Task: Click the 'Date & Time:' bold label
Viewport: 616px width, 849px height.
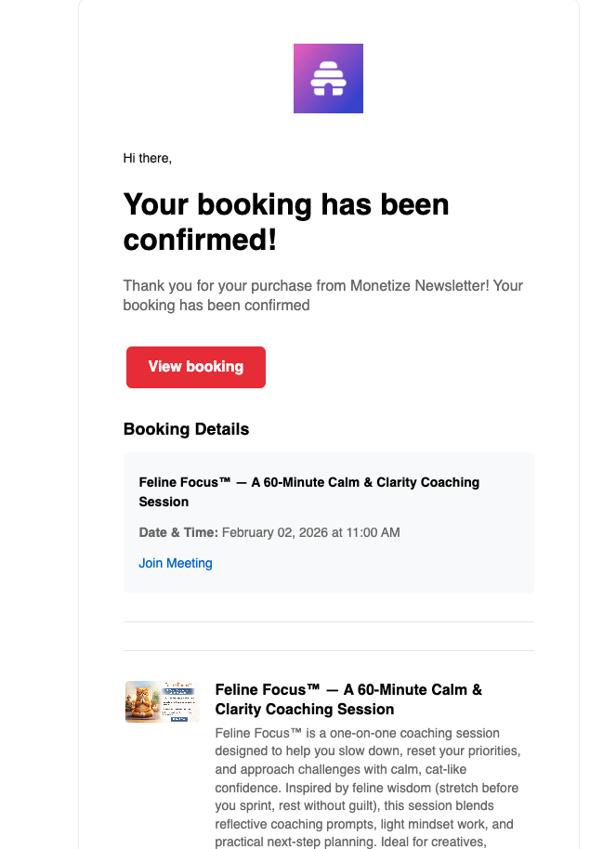Action: (178, 532)
